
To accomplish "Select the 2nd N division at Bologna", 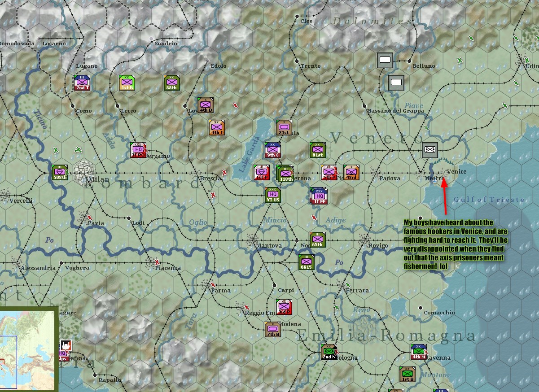I will [329, 352].
